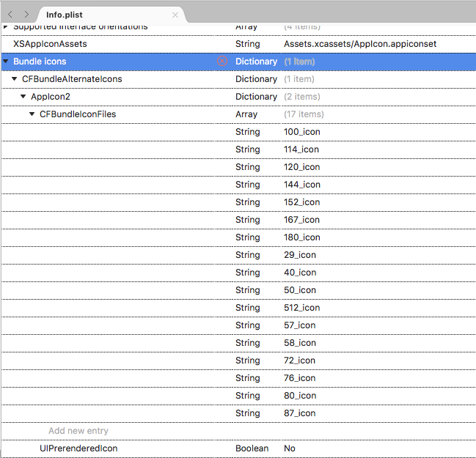Click the 167_icon value
The width and height of the screenshot is (476, 458).
(x=301, y=220)
